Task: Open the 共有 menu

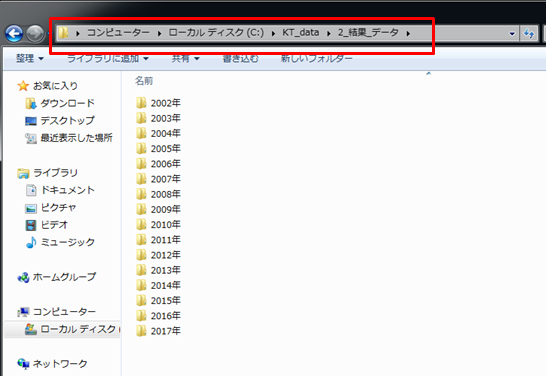Action: (186, 58)
